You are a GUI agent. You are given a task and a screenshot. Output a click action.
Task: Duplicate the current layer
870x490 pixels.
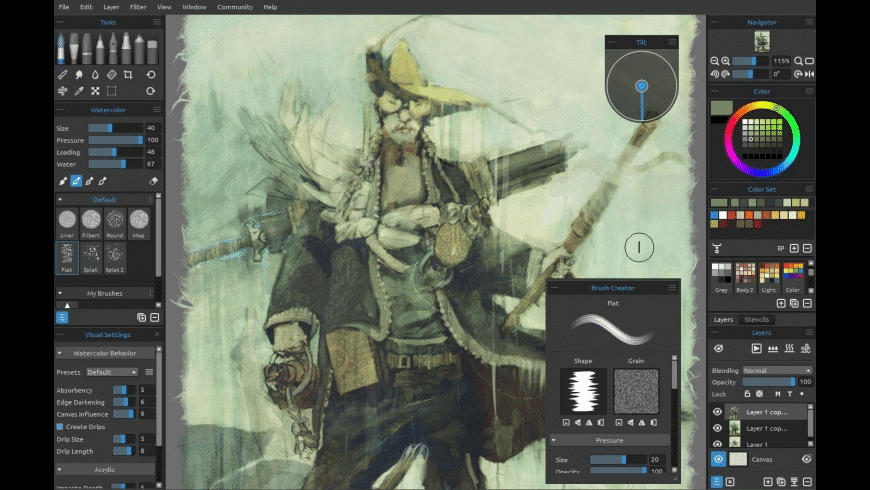781,482
